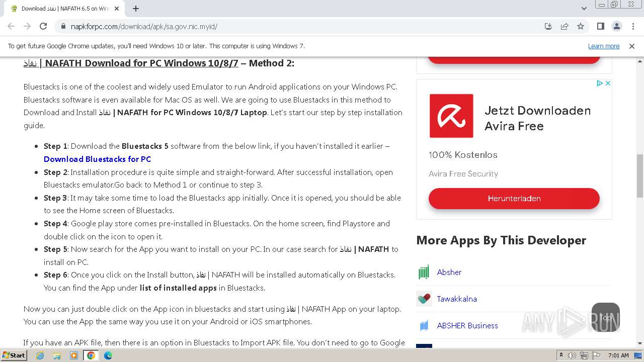Open the Absher app link

click(449, 272)
